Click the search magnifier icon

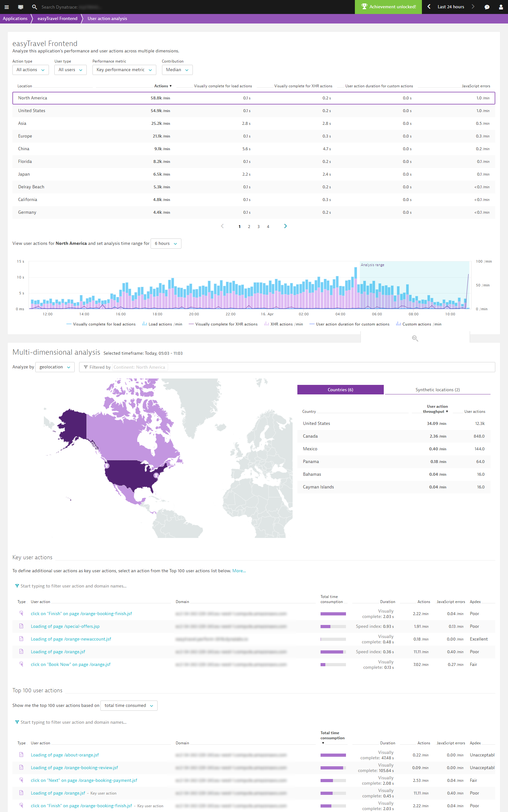click(34, 7)
